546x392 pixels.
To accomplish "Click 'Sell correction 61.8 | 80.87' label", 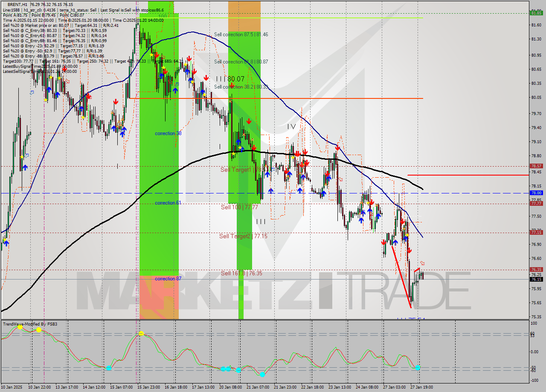I will [241, 62].
